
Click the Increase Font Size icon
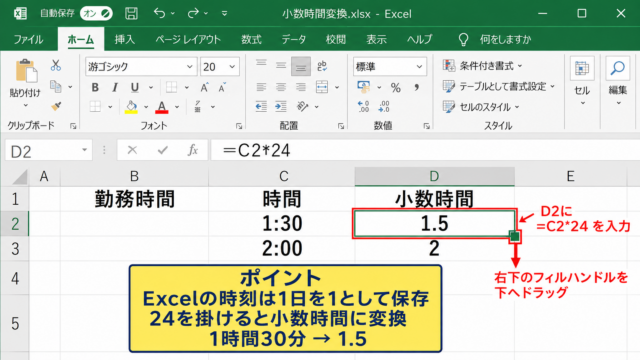pos(204,87)
